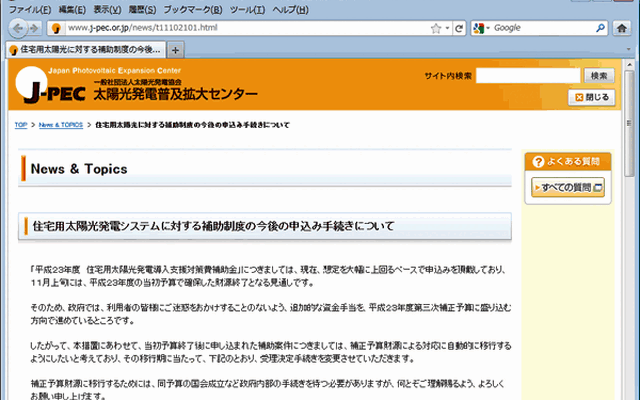
Task: Open the 履歴(S) menu
Action: pos(142,9)
